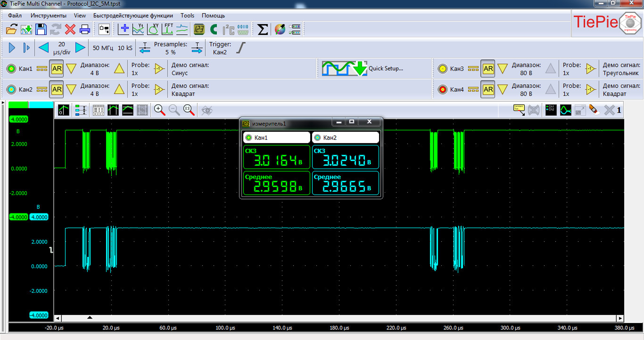This screenshot has height=340, width=644.
Task: Click the Sigma summation icon
Action: tap(262, 29)
